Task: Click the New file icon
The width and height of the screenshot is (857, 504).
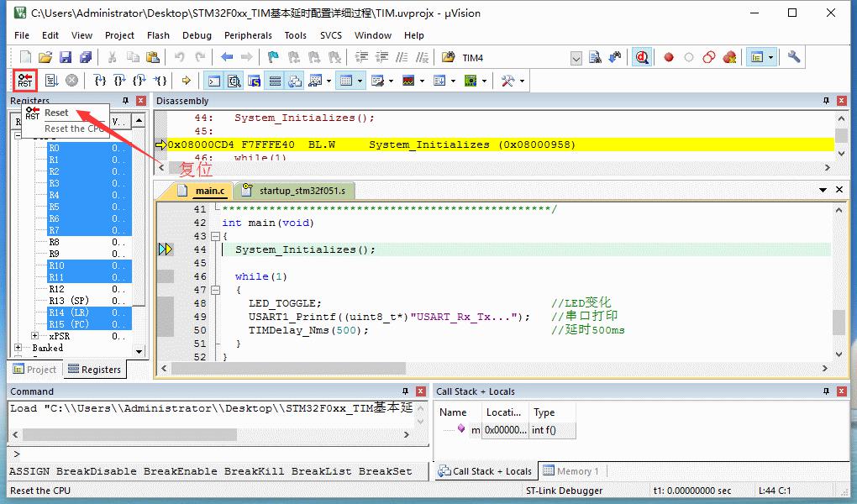Action: pyautogui.click(x=25, y=57)
